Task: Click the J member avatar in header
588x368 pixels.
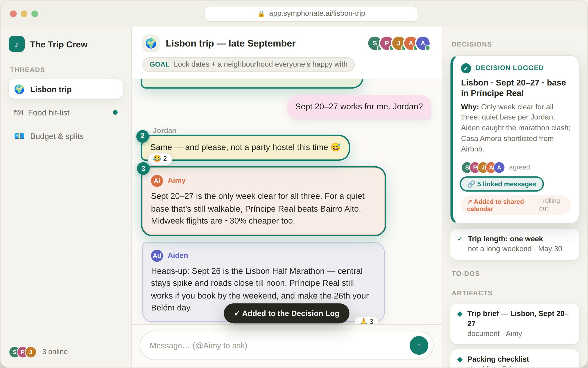Action: [x=399, y=43]
